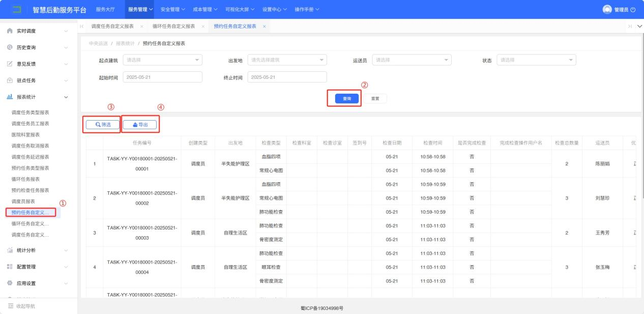Click the 导出 export button
The width and height of the screenshot is (644, 314).
tap(140, 125)
